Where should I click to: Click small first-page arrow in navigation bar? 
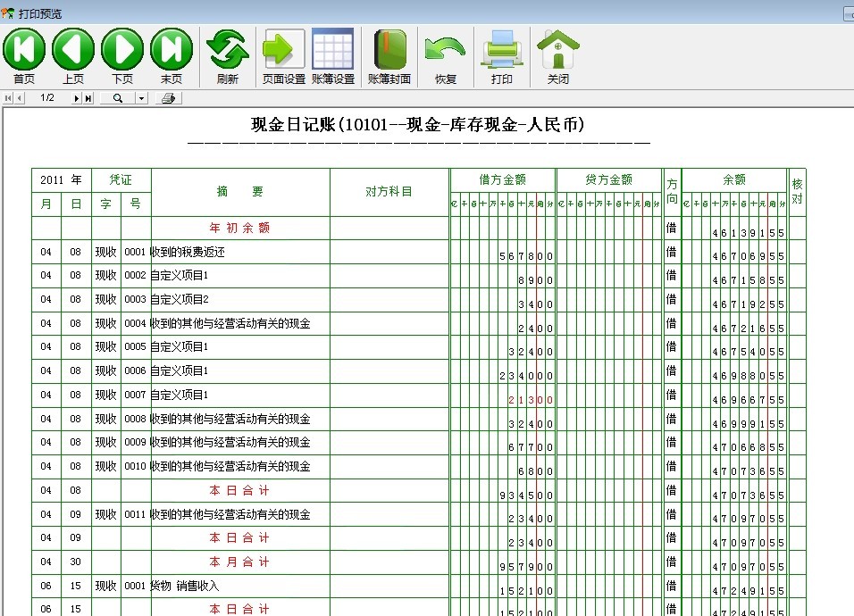click(x=8, y=98)
